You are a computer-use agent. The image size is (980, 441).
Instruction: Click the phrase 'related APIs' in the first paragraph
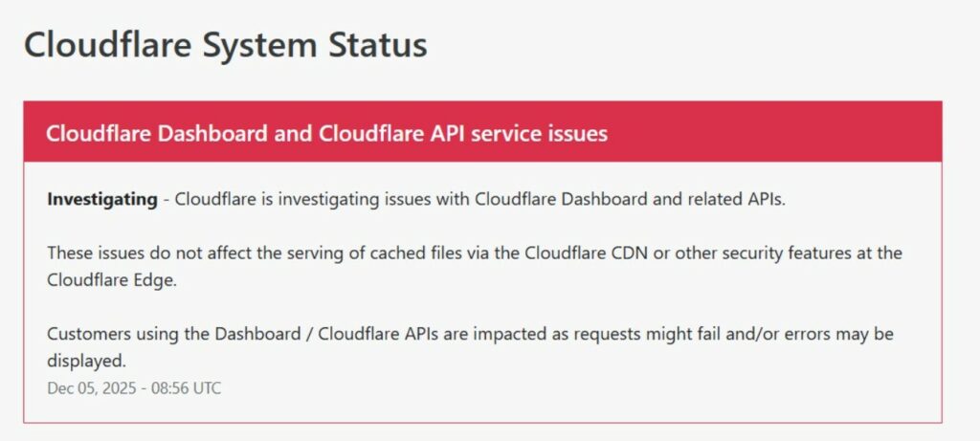click(740, 200)
